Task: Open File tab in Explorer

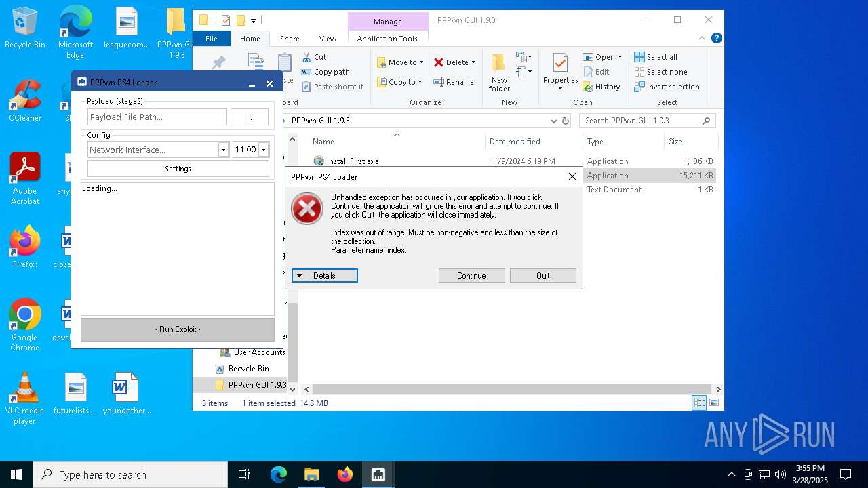Action: point(212,39)
